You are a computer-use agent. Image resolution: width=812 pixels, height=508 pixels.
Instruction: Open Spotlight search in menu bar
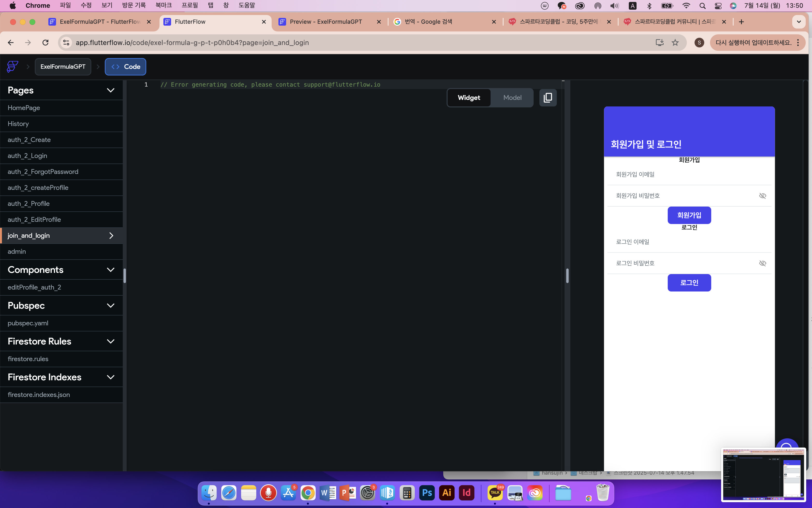coord(702,6)
